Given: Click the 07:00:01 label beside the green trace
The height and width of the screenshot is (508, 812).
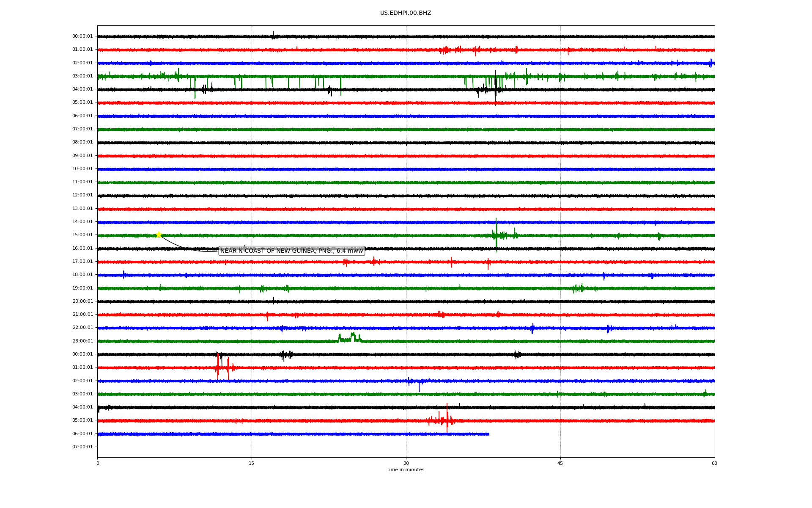Looking at the screenshot, I should point(82,129).
